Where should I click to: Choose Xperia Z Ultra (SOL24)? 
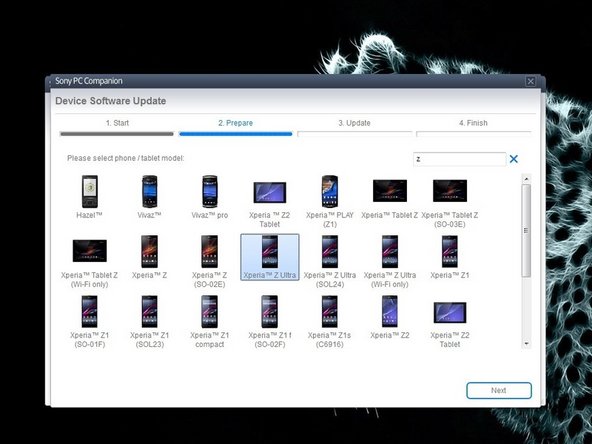pyautogui.click(x=330, y=251)
